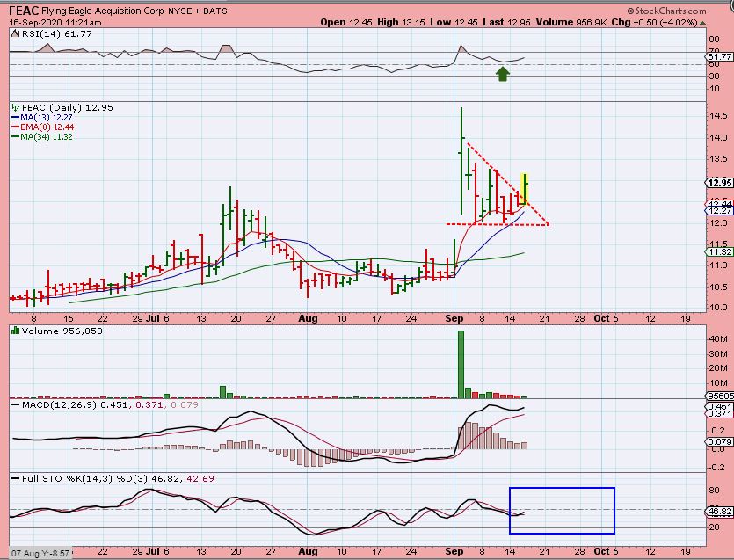Click the OHLC bar icon beside FEAC (Daily)
This screenshot has width=734, height=560.
pyautogui.click(x=16, y=107)
